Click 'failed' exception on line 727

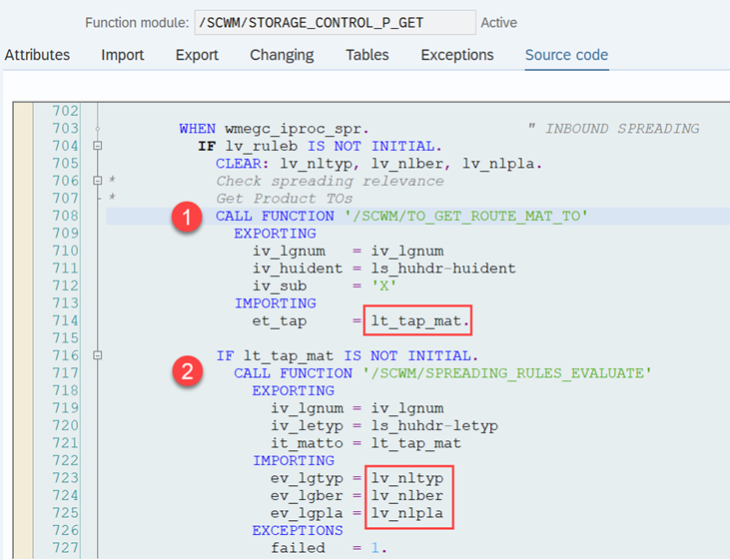[x=298, y=548]
